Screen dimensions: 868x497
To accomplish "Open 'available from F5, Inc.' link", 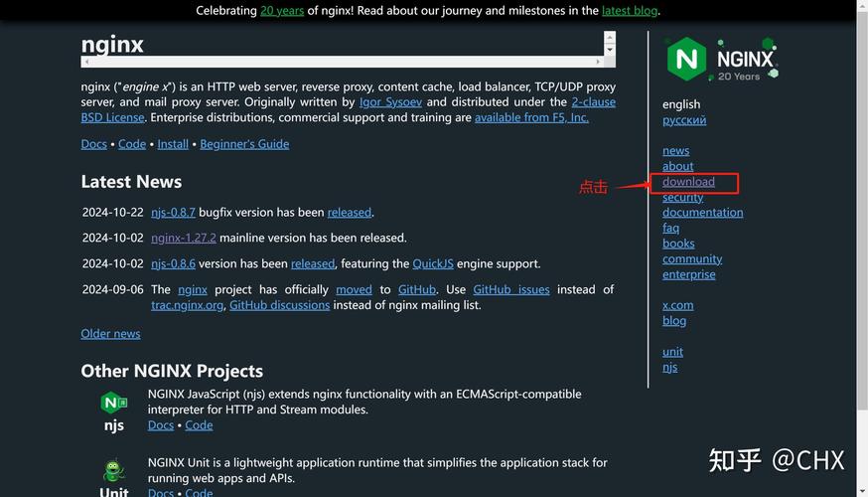I will [x=531, y=117].
